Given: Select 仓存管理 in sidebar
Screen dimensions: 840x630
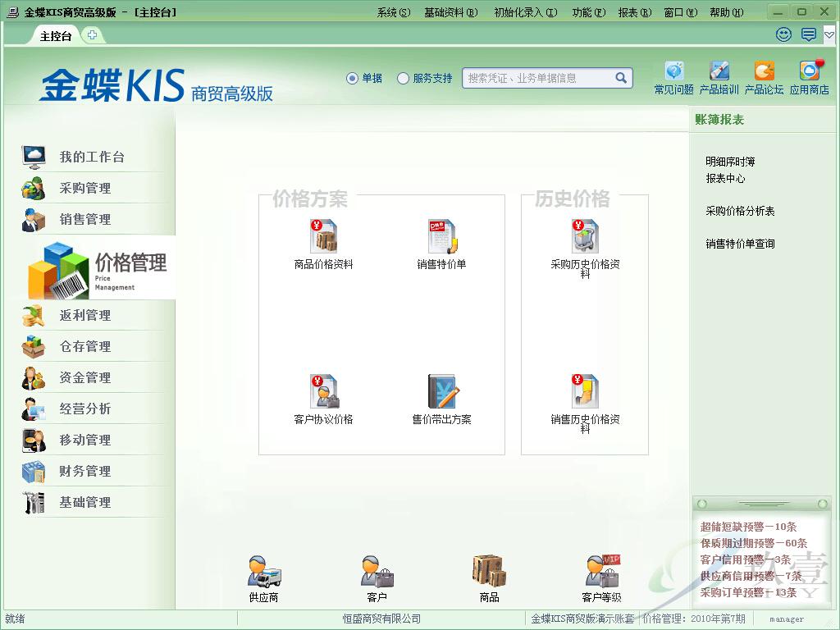Looking at the screenshot, I should [x=92, y=346].
